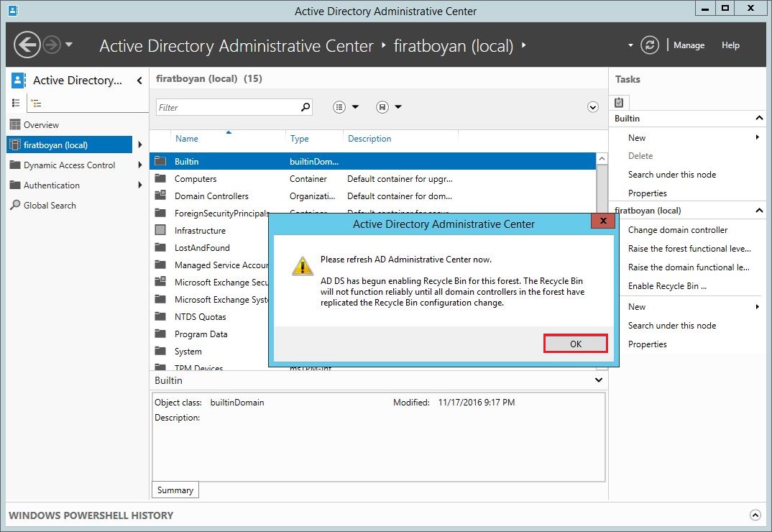The height and width of the screenshot is (532, 772).
Task: Click the list scrollbar up arrow
Action: coord(602,159)
